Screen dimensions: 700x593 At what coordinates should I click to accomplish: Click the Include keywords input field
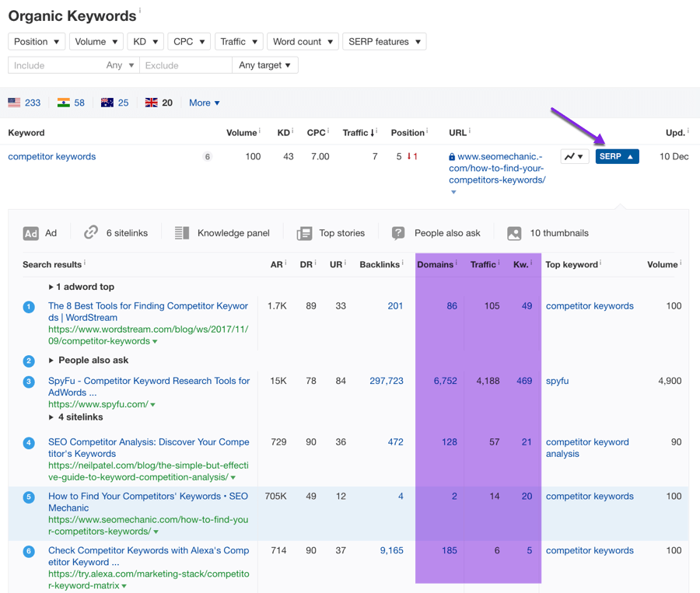(x=54, y=65)
